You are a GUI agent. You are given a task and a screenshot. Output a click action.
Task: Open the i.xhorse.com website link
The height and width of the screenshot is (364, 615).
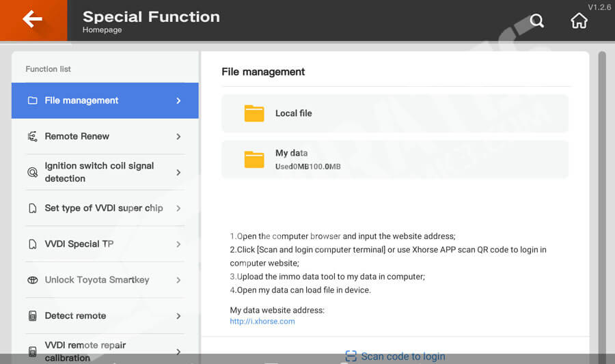[262, 322]
